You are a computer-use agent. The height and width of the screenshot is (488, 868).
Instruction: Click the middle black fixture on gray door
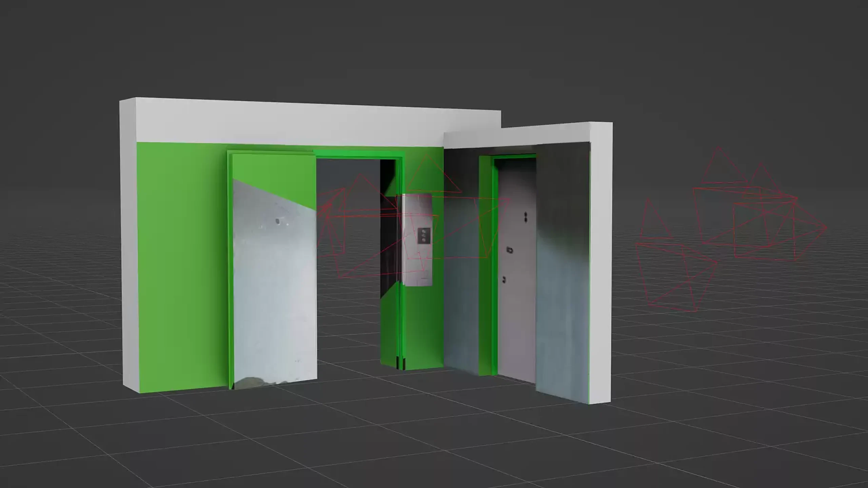pyautogui.click(x=510, y=250)
